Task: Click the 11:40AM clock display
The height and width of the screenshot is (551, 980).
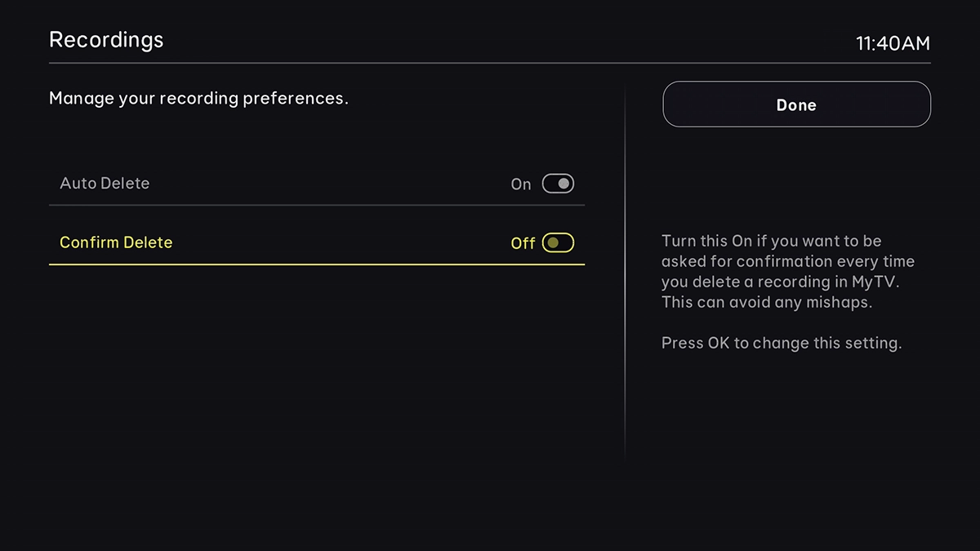Action: pos(893,44)
